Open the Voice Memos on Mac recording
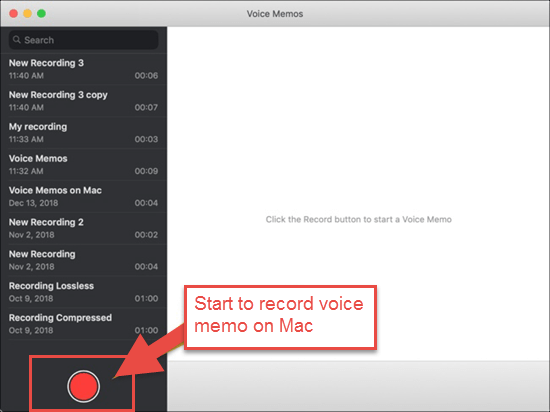550x412 pixels. tap(83, 197)
